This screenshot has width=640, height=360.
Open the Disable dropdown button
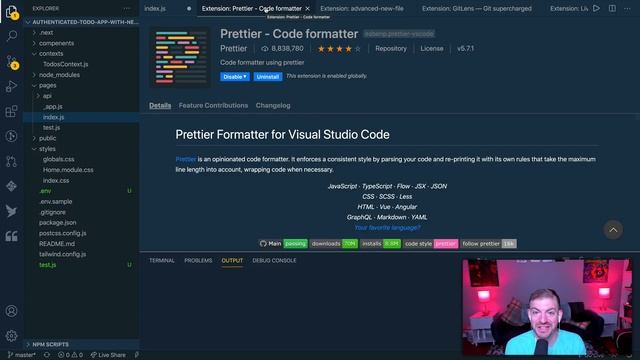click(235, 77)
